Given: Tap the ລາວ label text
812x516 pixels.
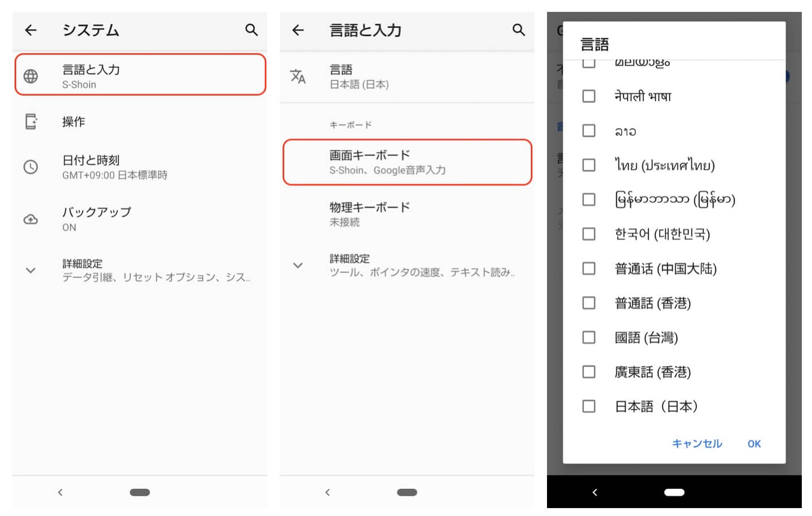Looking at the screenshot, I should 625,131.
